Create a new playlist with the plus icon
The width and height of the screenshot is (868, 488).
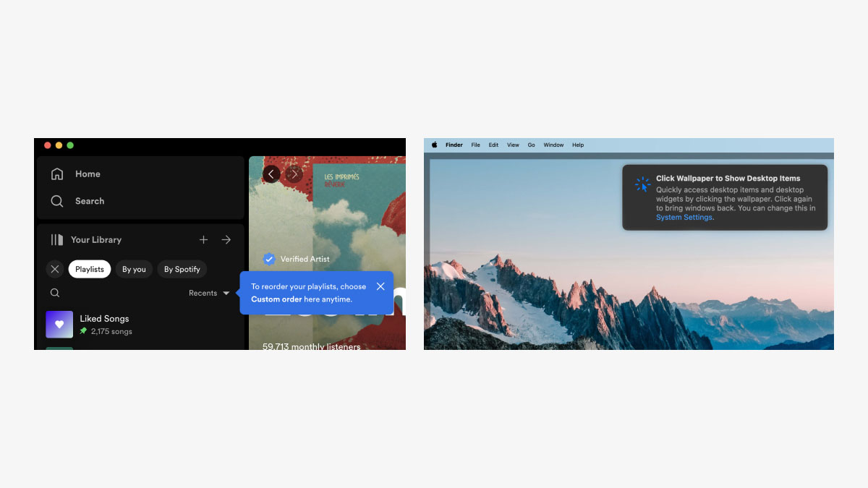[x=203, y=239]
